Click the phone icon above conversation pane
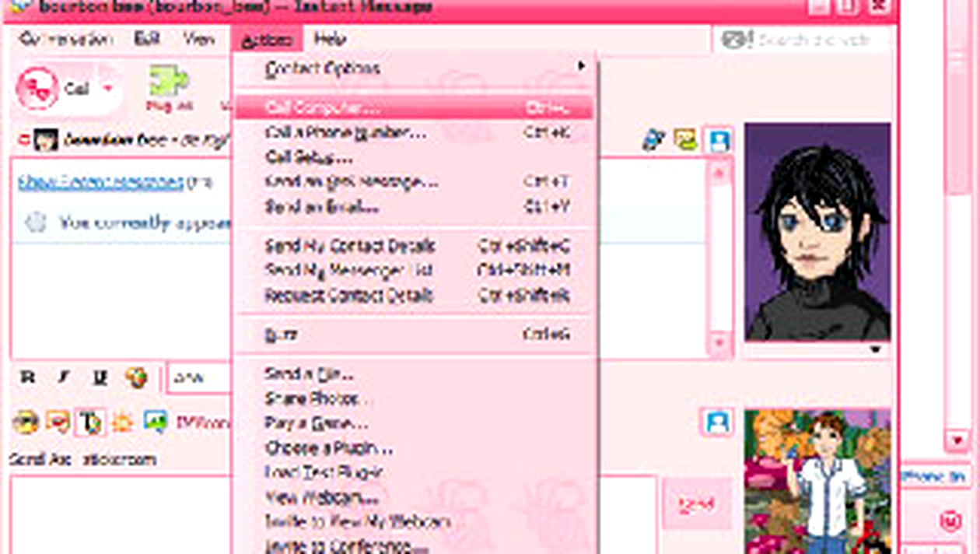The image size is (980, 554). (x=653, y=140)
